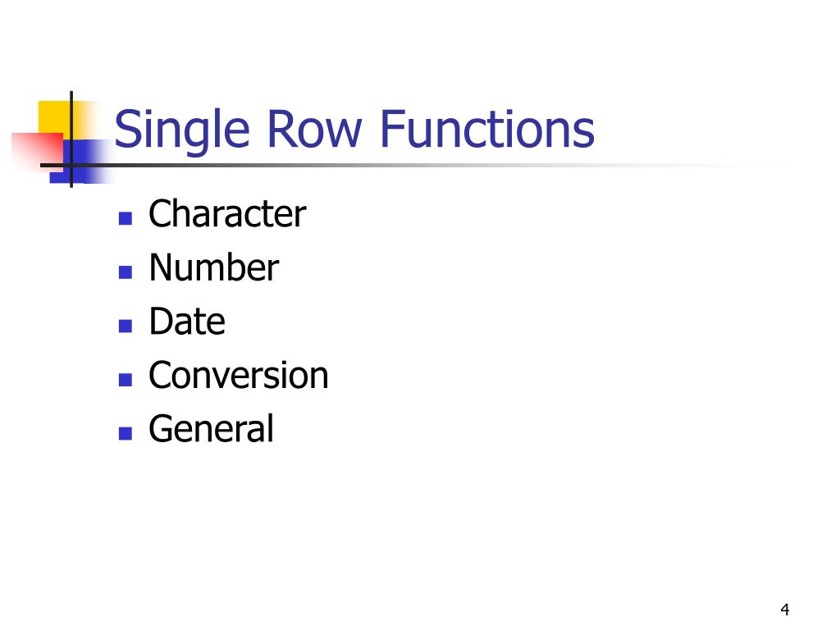
Task: Click the blue bullet marker beside Character
Action: (x=126, y=218)
